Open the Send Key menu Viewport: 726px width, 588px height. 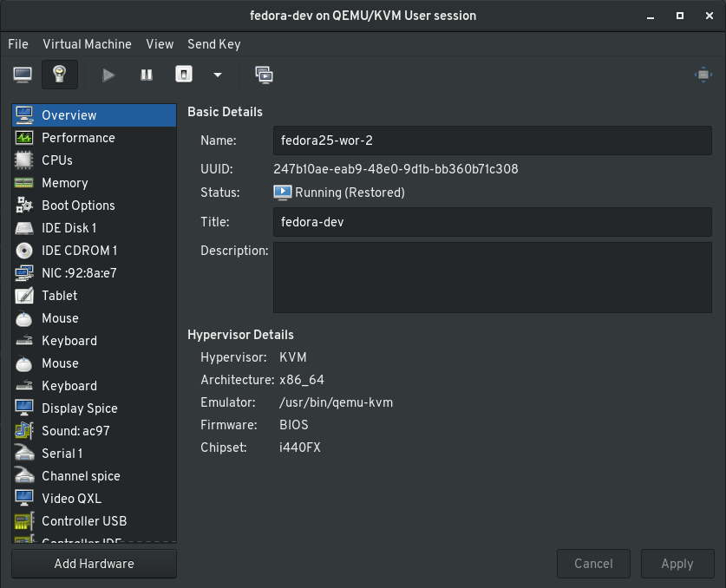[x=214, y=44]
